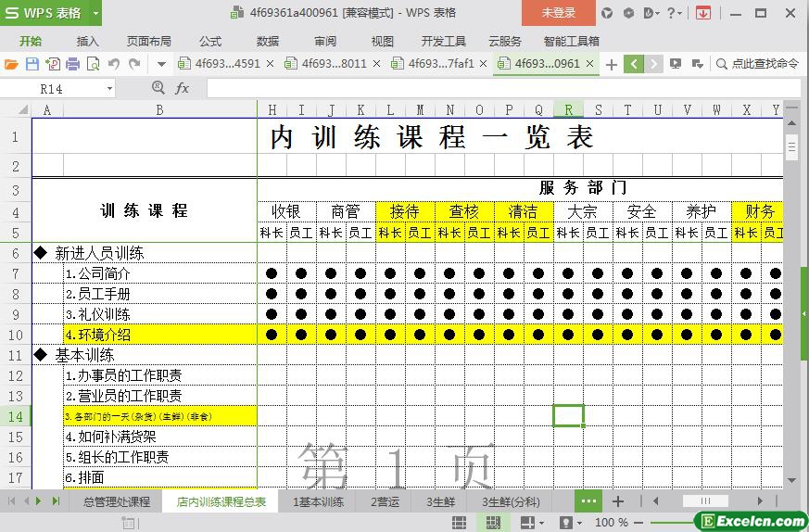This screenshot has height=532, width=809.
Task: Expand the Name Box dropdown arrow
Action: tap(109, 89)
